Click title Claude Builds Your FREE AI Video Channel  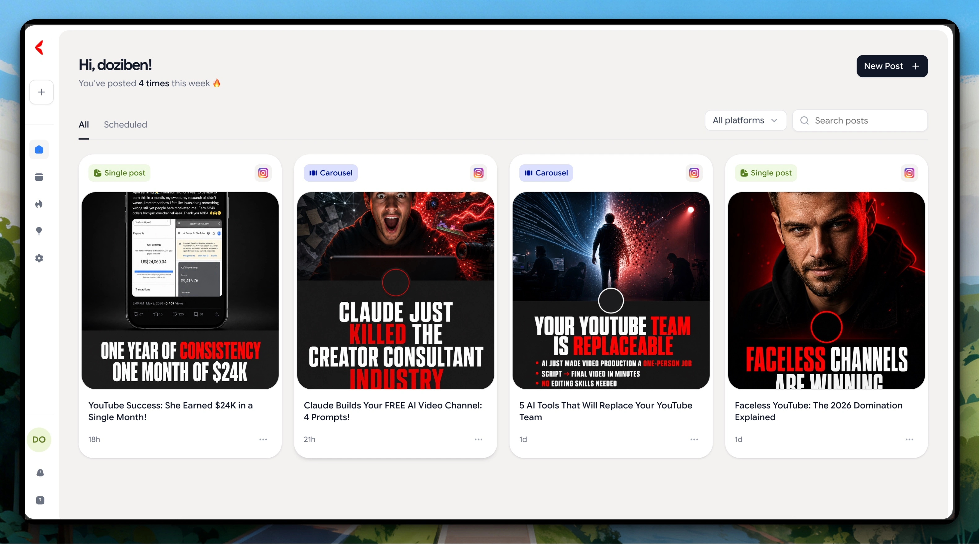pyautogui.click(x=393, y=411)
